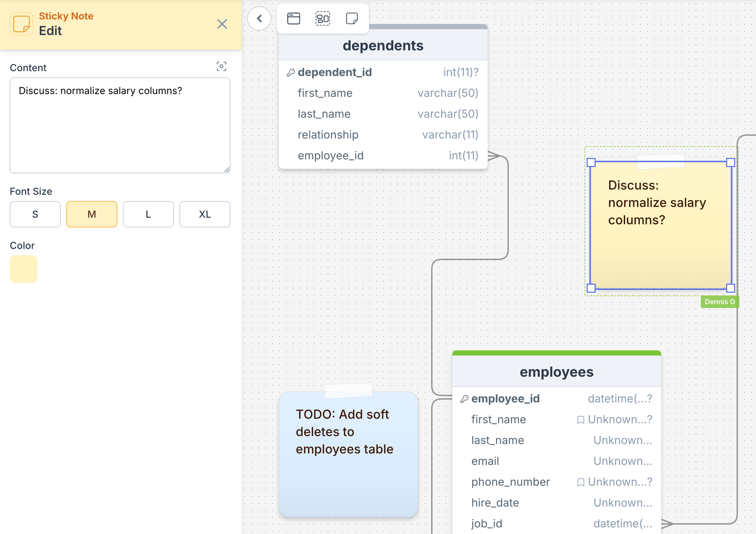The image size is (756, 534).
Task: Select font size M
Action: 92,214
